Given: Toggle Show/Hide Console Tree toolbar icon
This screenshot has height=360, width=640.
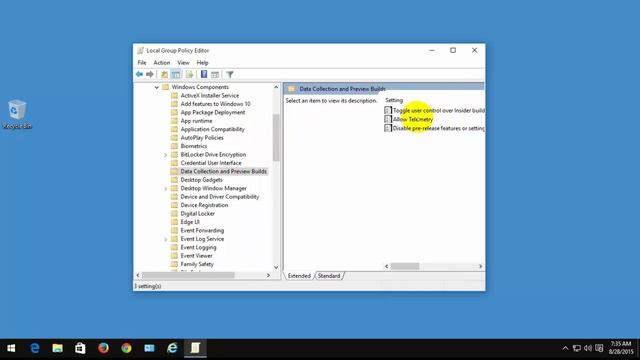Looking at the screenshot, I should [x=176, y=74].
